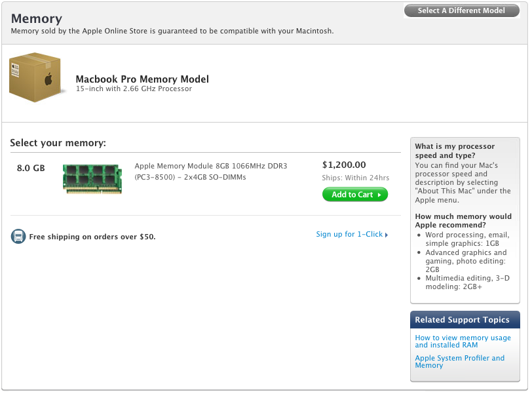Open How to view memory usage link
532x394 pixels.
pos(463,342)
